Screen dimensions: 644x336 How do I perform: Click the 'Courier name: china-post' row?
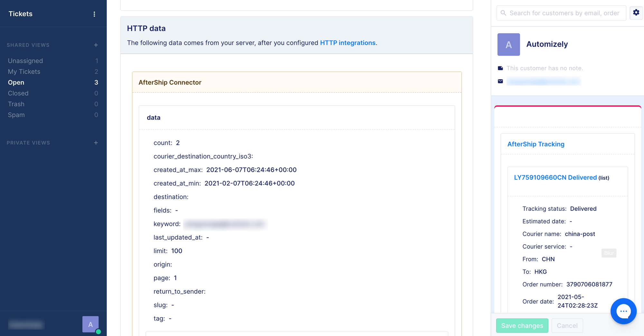click(x=559, y=234)
